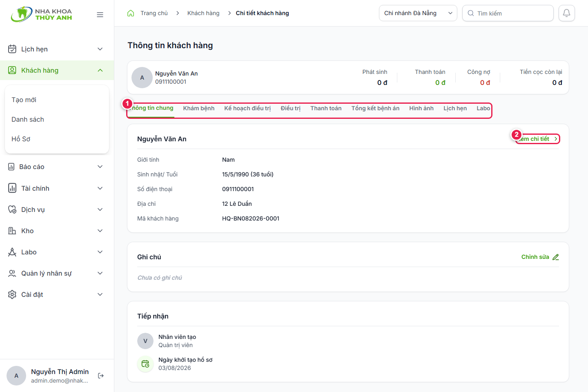The width and height of the screenshot is (588, 392).
Task: Select the Labo tab
Action: (x=483, y=108)
